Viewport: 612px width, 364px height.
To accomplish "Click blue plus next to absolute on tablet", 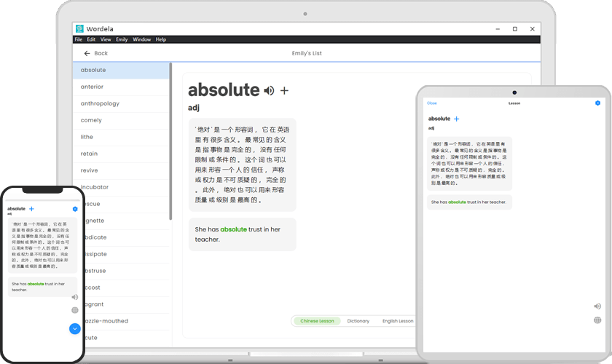I will click(457, 119).
